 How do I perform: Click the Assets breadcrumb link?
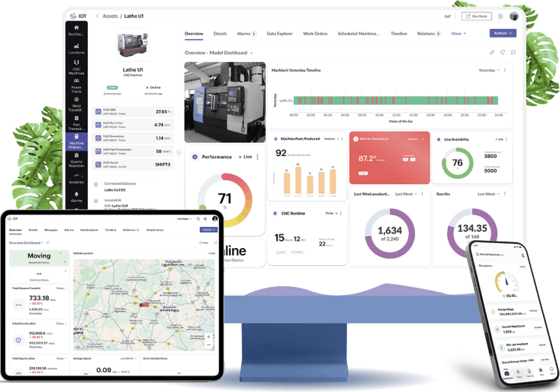click(110, 16)
